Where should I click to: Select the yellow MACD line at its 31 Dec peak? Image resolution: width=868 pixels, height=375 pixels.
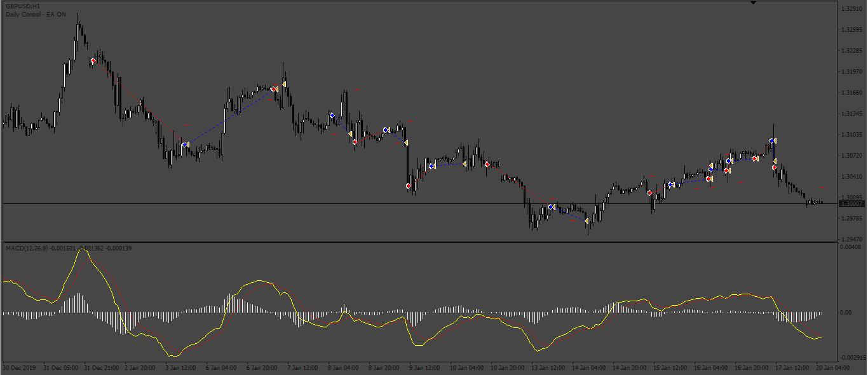(83, 250)
